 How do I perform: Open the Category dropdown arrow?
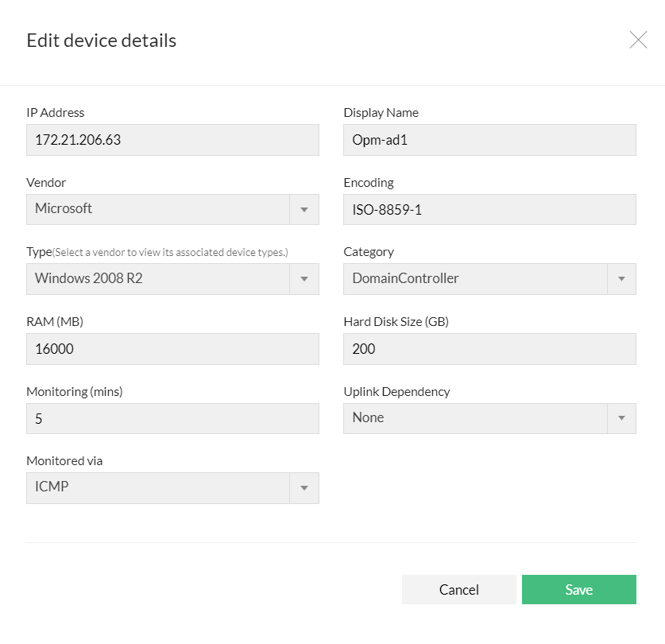point(621,279)
